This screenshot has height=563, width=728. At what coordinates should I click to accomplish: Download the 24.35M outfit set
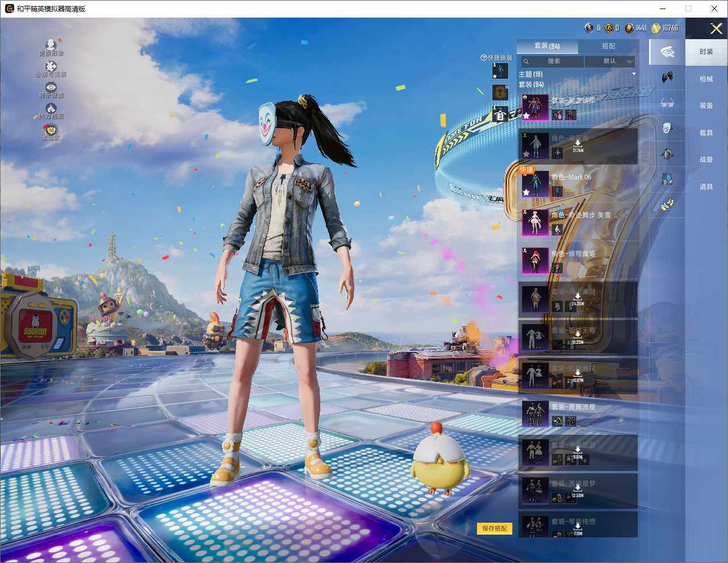tap(578, 299)
